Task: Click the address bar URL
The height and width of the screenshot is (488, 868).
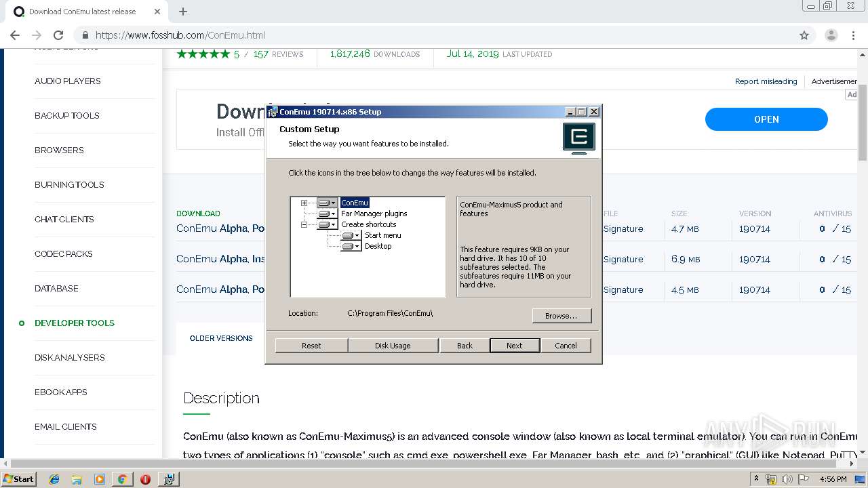Action: coord(180,35)
